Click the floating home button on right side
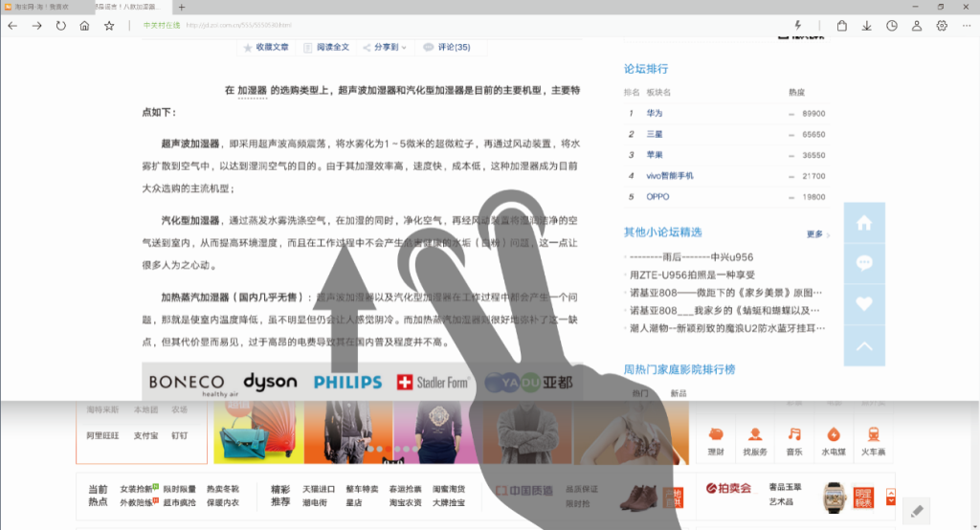The width and height of the screenshot is (980, 530). click(864, 223)
